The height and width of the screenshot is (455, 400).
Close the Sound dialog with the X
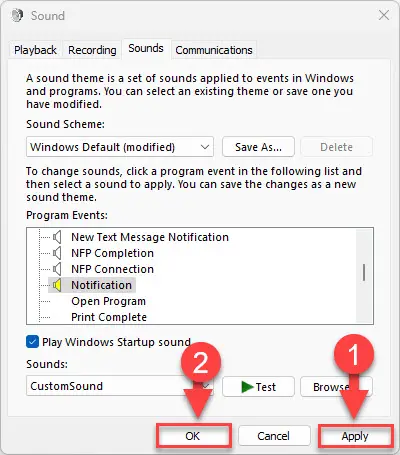click(384, 15)
